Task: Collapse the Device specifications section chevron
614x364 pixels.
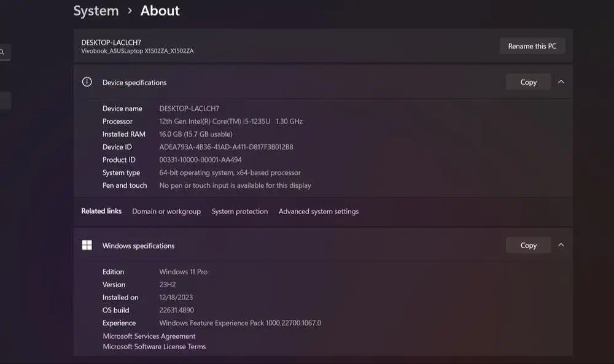Action: tap(561, 82)
